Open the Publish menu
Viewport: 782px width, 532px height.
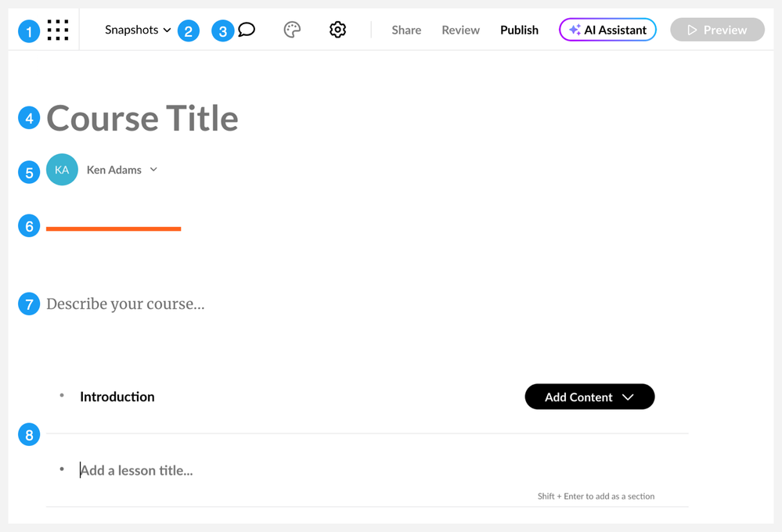[x=519, y=30]
